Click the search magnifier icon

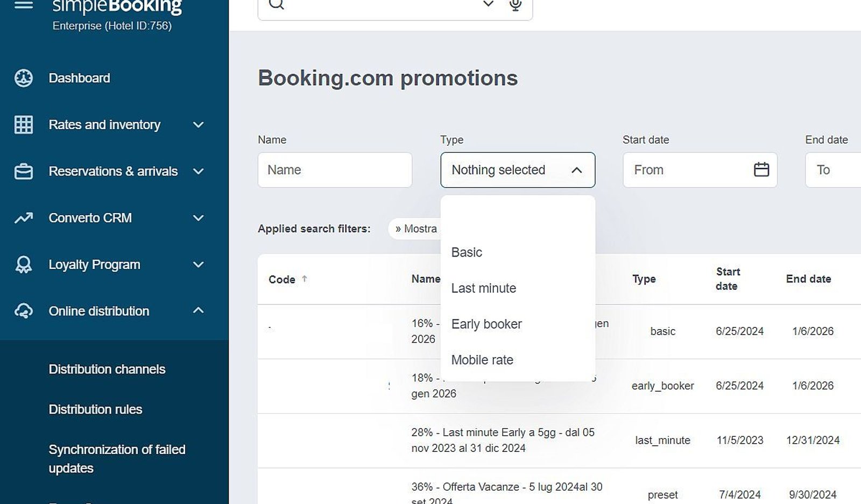277,4
